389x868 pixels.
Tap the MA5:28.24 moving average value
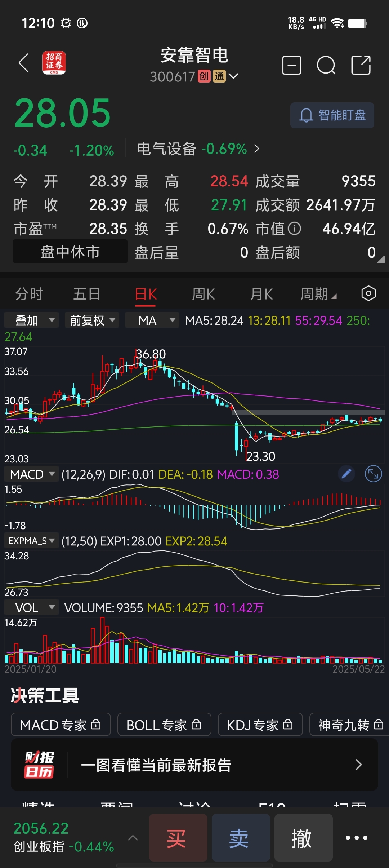pyautogui.click(x=214, y=320)
